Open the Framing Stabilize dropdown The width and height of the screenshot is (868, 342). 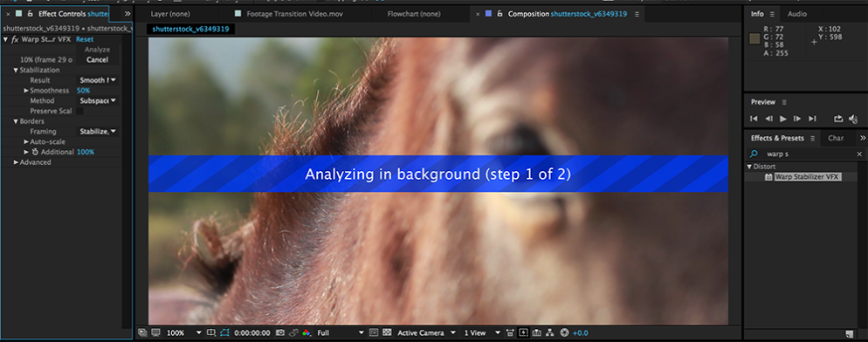tap(98, 131)
